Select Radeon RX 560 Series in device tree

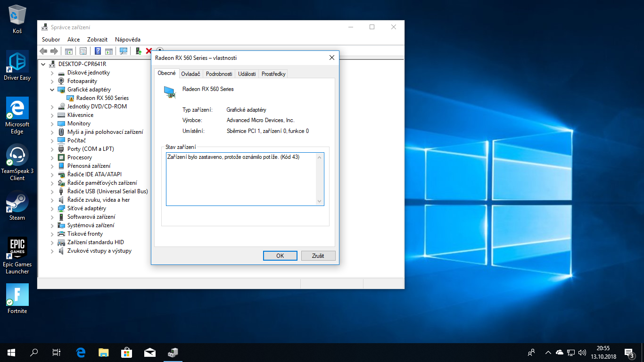102,98
